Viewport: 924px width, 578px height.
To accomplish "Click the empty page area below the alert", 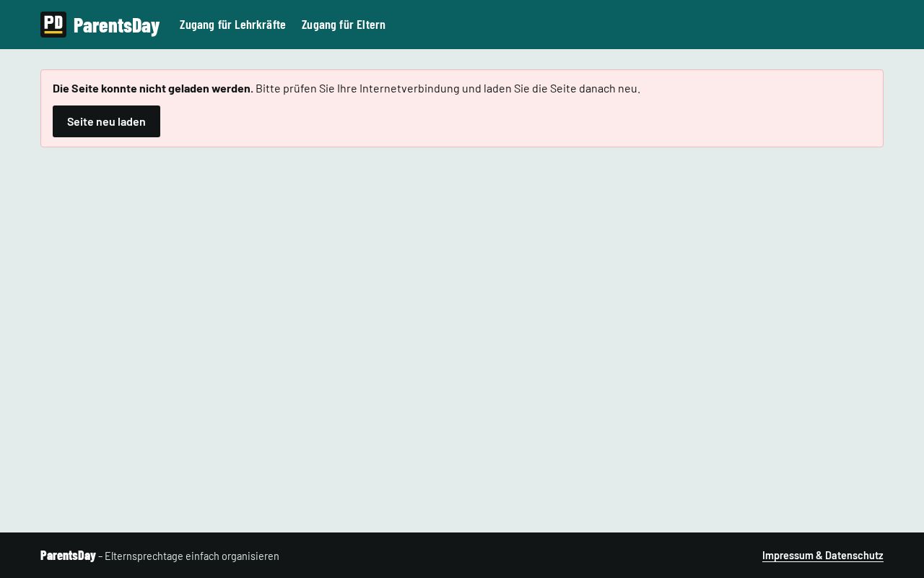I will pyautogui.click(x=462, y=340).
